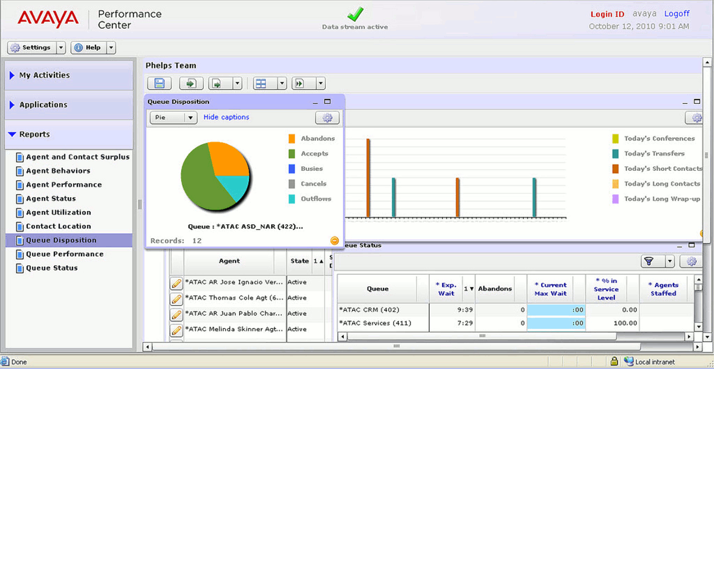Open Queue Disposition gear settings
Viewport: 714px width, 588px height.
327,118
